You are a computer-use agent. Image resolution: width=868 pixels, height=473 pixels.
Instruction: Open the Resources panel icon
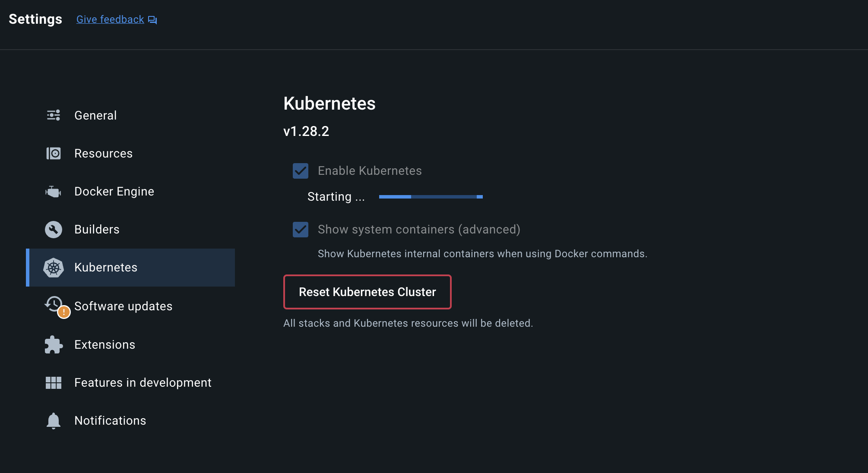coord(53,153)
